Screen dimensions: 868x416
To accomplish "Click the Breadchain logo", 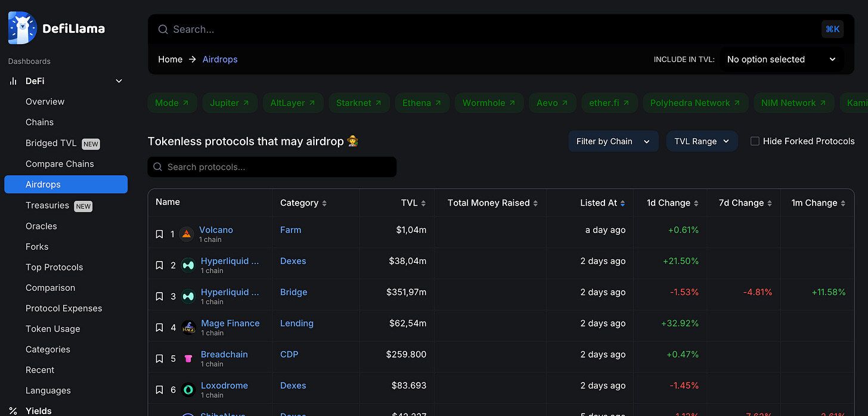I will point(188,358).
